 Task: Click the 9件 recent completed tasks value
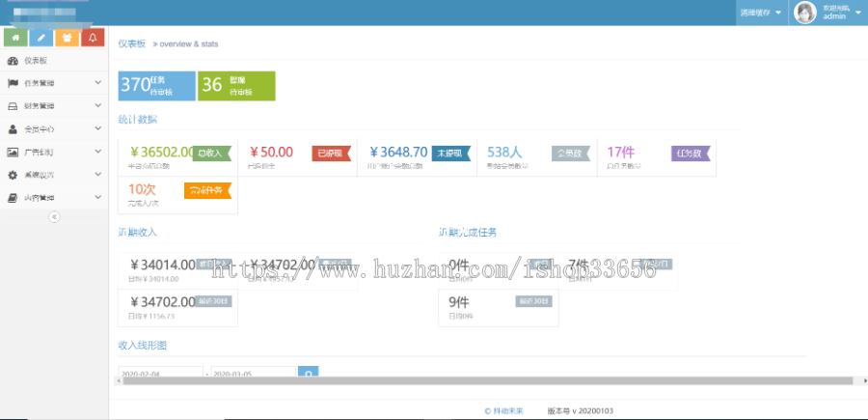coord(459,302)
